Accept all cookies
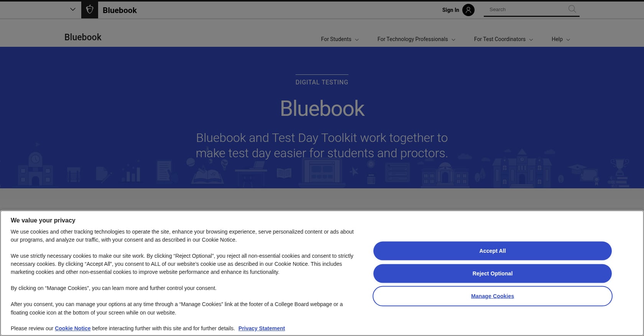The width and height of the screenshot is (644, 336). [x=492, y=251]
